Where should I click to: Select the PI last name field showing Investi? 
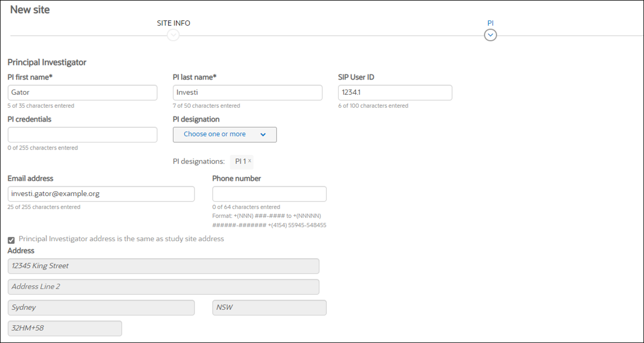(248, 92)
